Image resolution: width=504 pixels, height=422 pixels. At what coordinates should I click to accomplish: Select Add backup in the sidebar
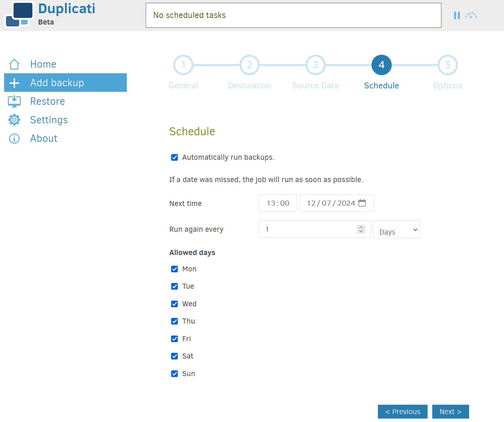point(65,83)
